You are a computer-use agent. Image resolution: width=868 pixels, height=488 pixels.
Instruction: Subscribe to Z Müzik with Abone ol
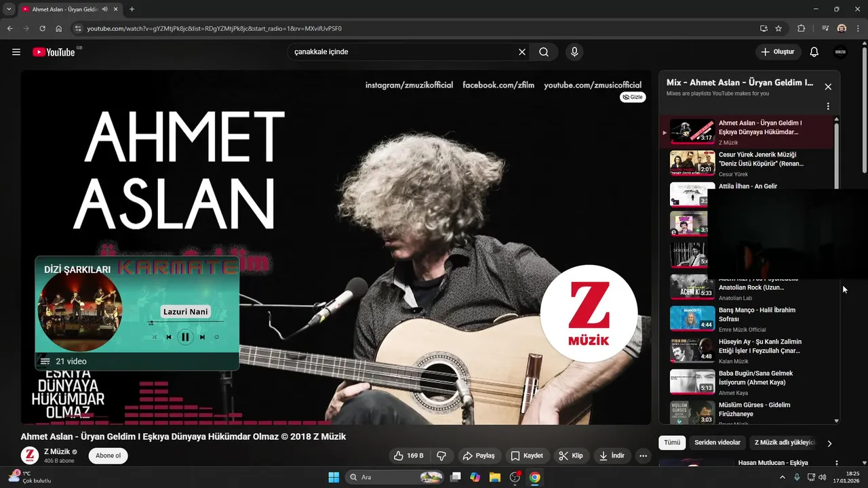click(108, 455)
